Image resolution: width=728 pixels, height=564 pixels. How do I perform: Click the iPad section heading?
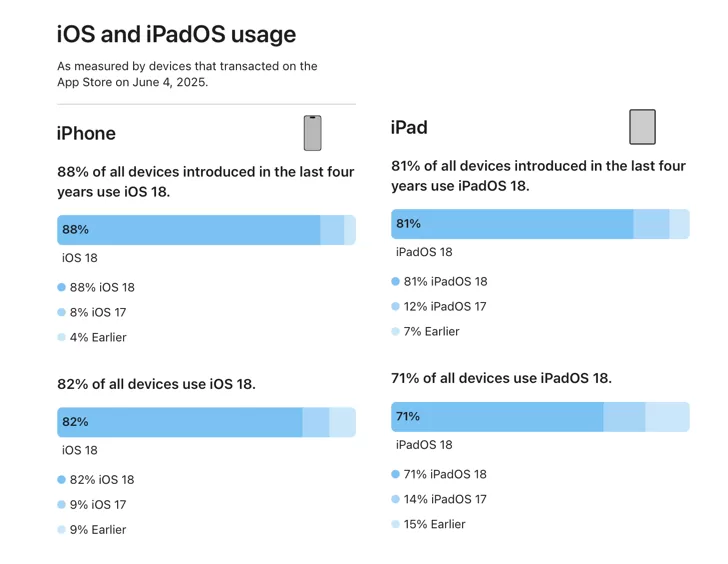[x=409, y=127]
